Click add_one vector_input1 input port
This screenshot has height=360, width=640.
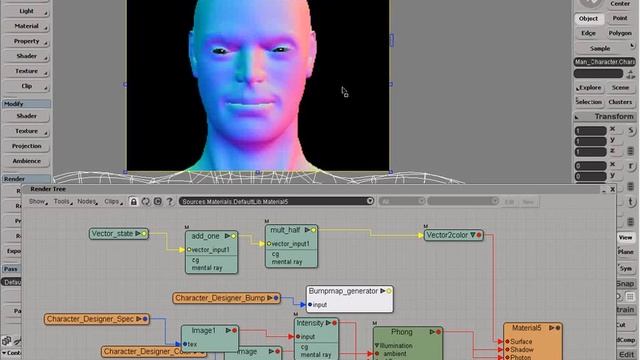click(x=189, y=250)
